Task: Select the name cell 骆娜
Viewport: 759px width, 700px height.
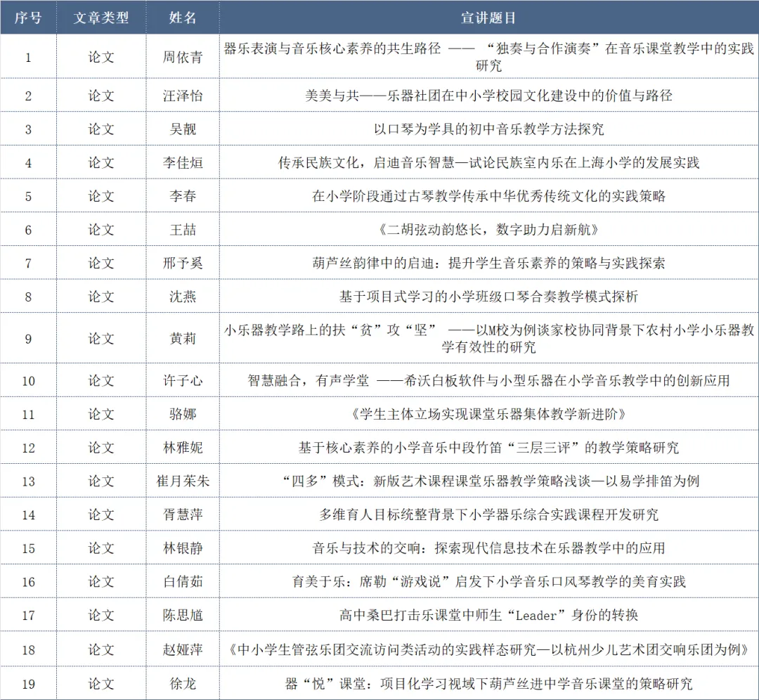Action: pyautogui.click(x=183, y=414)
